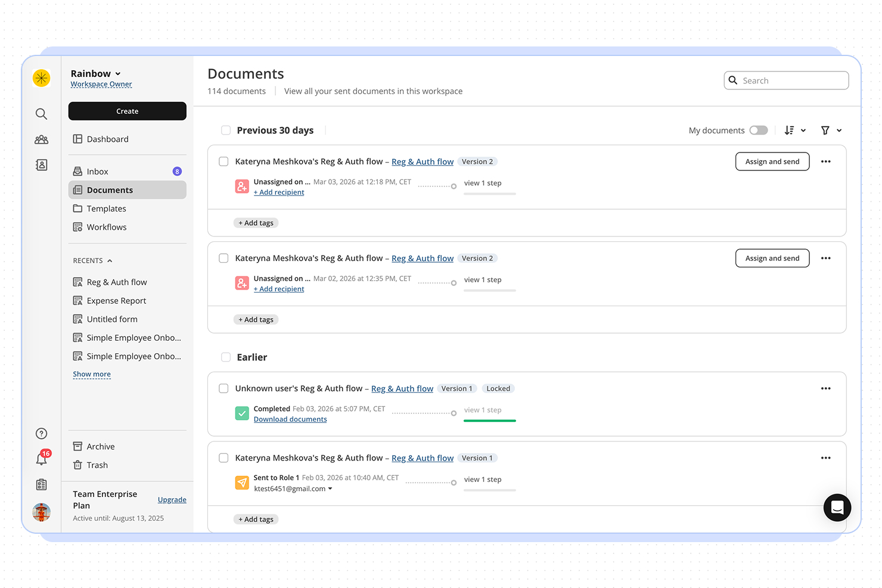This screenshot has width=882, height=588.
Task: Open the Workflows section in the sidebar
Action: (x=106, y=227)
